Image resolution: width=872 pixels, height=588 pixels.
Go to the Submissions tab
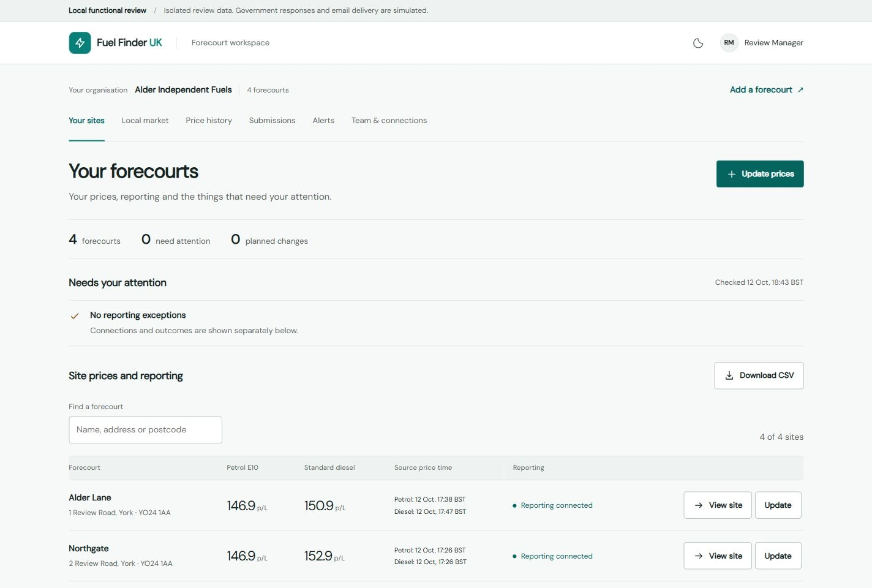click(x=272, y=121)
